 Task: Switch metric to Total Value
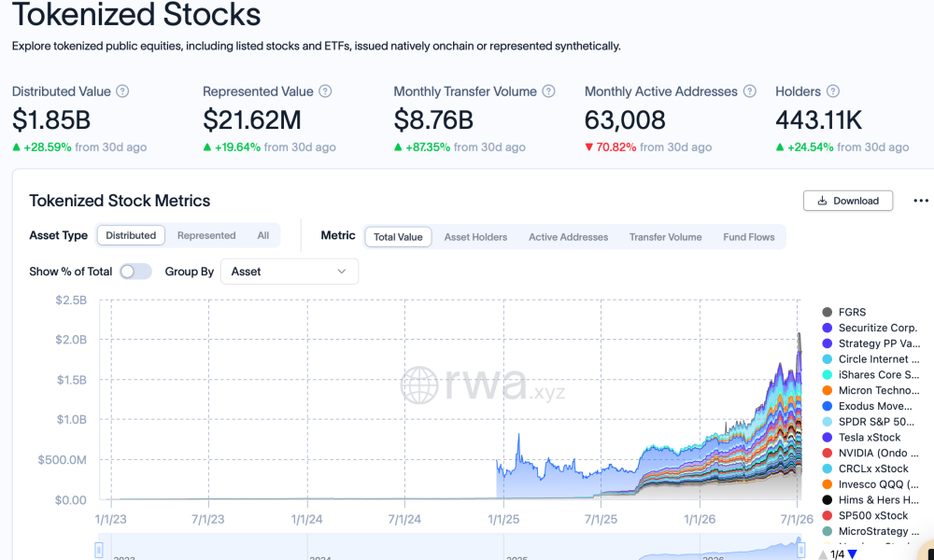[x=398, y=237]
